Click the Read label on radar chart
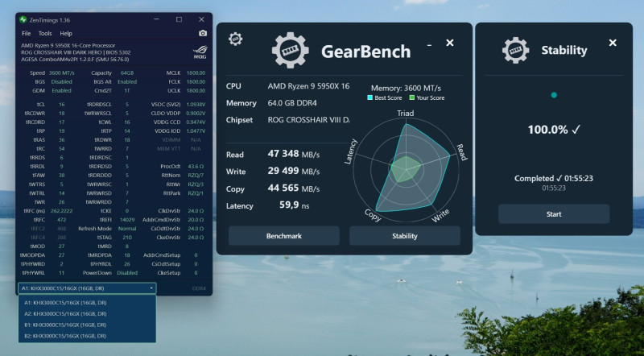 pos(462,152)
